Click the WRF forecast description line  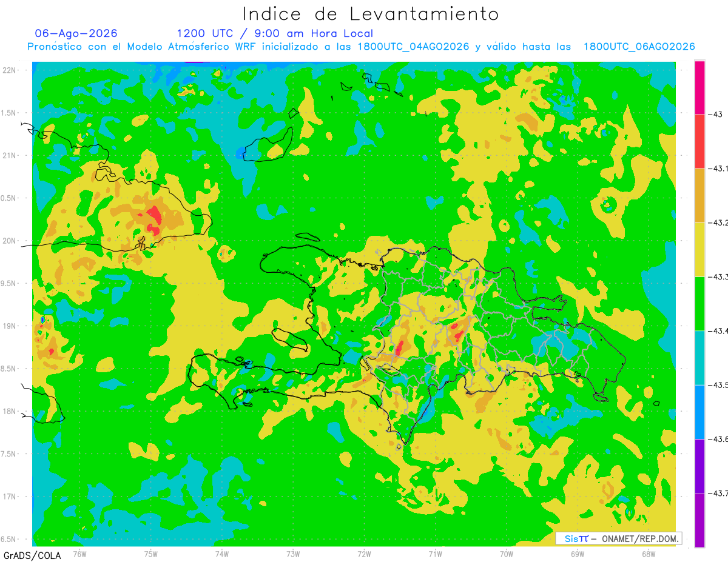pyautogui.click(x=362, y=47)
